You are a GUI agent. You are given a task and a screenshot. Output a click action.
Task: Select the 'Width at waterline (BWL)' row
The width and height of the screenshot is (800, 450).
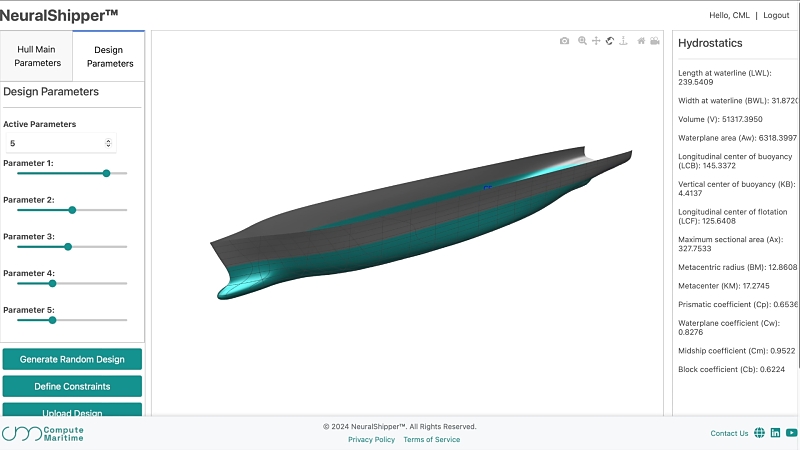738,101
